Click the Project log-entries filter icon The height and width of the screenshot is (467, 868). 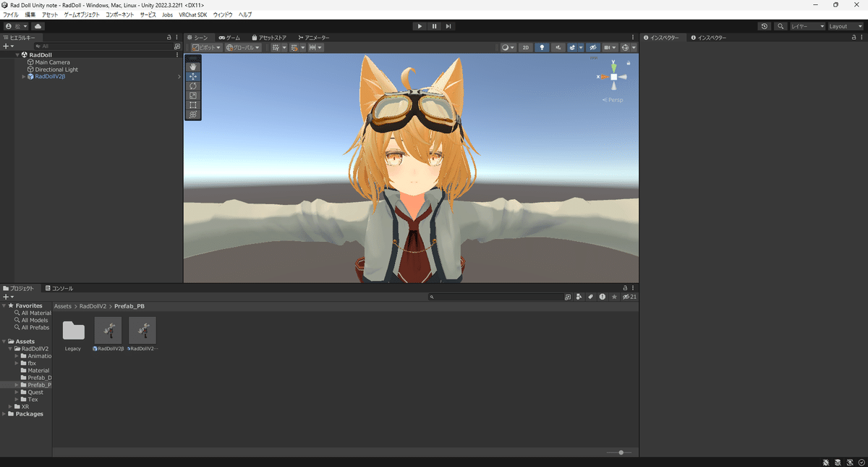[603, 297]
